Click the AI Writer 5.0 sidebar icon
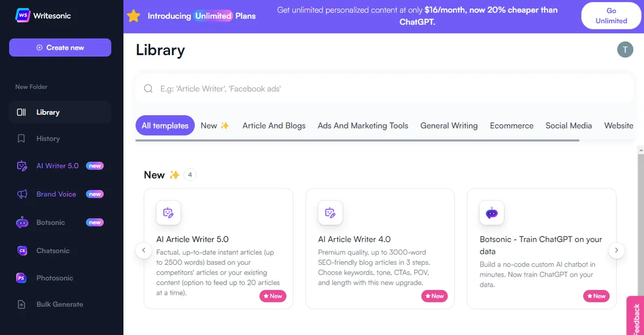Screen dimensions: 644x335 pyautogui.click(x=22, y=166)
